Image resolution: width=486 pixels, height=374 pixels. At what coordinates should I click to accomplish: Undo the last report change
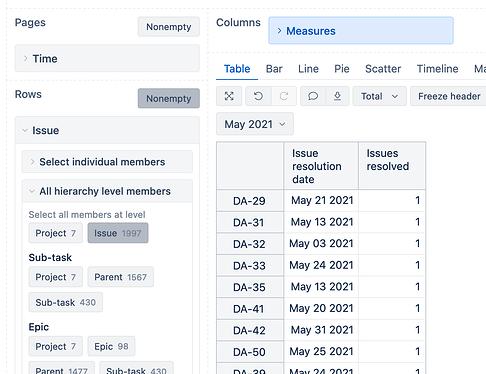[258, 96]
